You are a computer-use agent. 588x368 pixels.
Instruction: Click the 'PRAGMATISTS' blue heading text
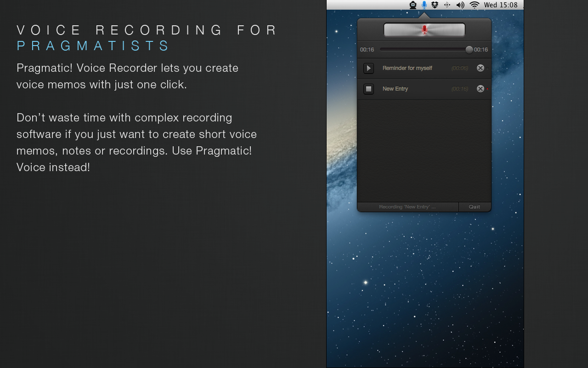[x=93, y=46]
